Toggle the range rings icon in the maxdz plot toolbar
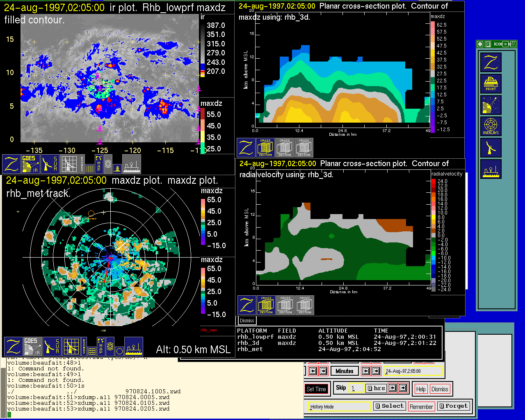Image resolution: width=525 pixels, height=420 pixels. (110, 347)
